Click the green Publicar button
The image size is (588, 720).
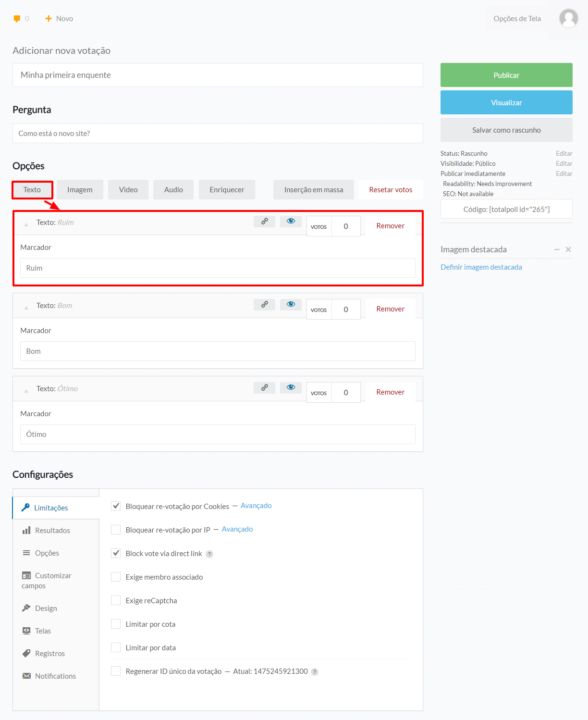point(506,75)
